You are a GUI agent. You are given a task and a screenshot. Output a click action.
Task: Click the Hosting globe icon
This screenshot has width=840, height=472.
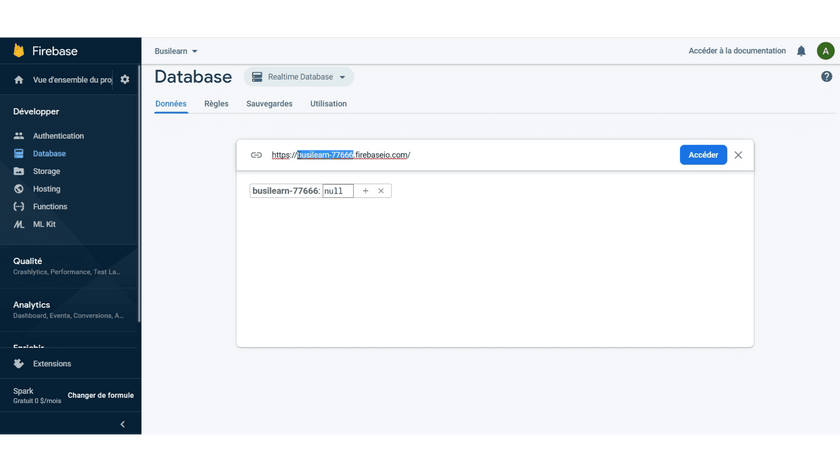coord(19,189)
